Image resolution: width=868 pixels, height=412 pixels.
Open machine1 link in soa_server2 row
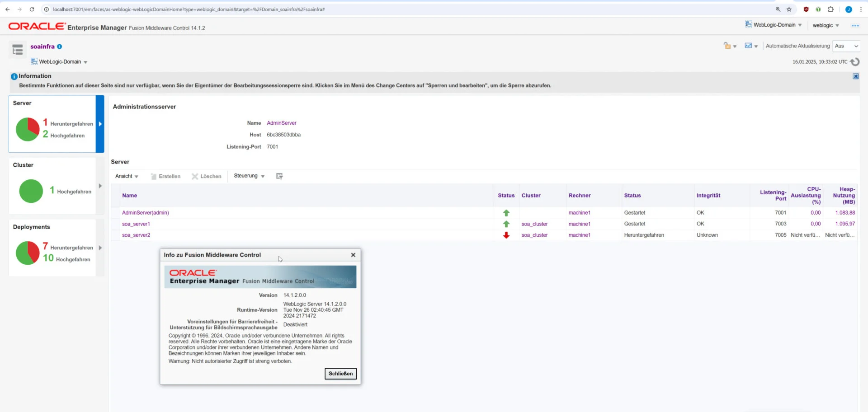tap(580, 235)
